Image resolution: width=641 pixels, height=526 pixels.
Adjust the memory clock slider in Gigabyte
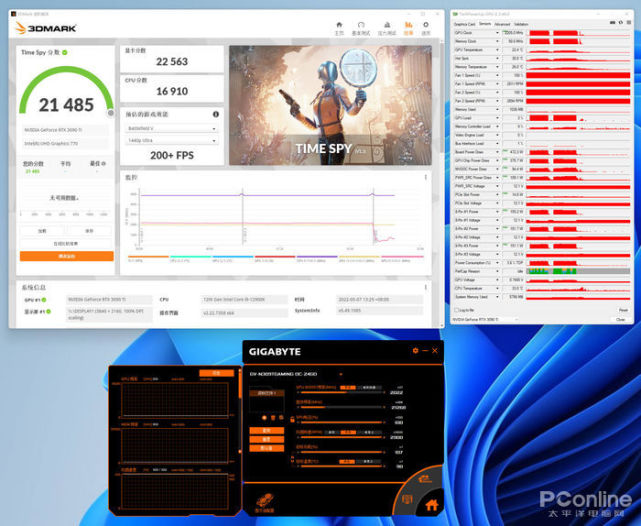coord(340,407)
